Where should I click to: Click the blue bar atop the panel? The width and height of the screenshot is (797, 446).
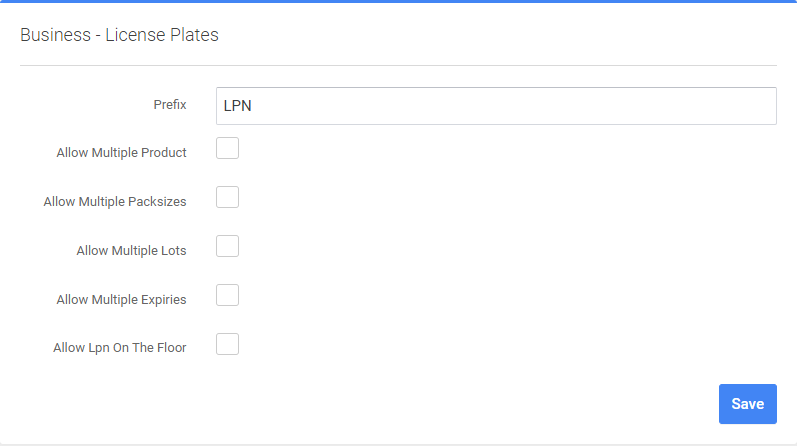398,1
